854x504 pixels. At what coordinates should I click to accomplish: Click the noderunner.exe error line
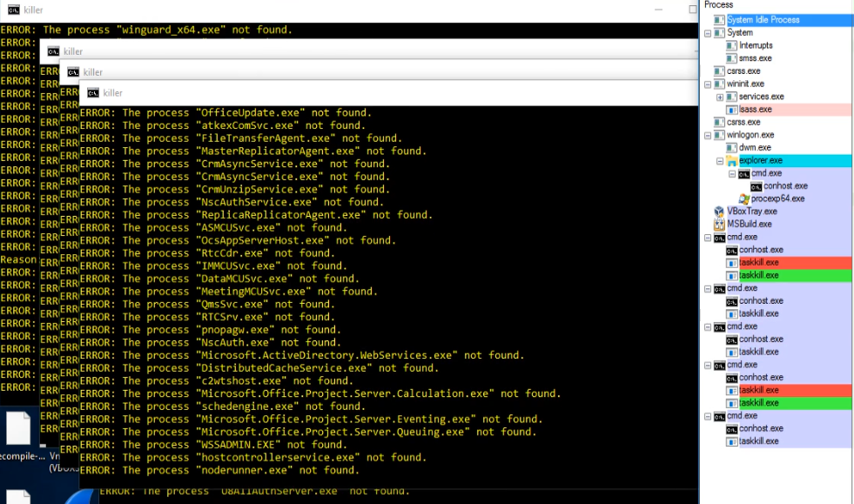[x=219, y=470]
